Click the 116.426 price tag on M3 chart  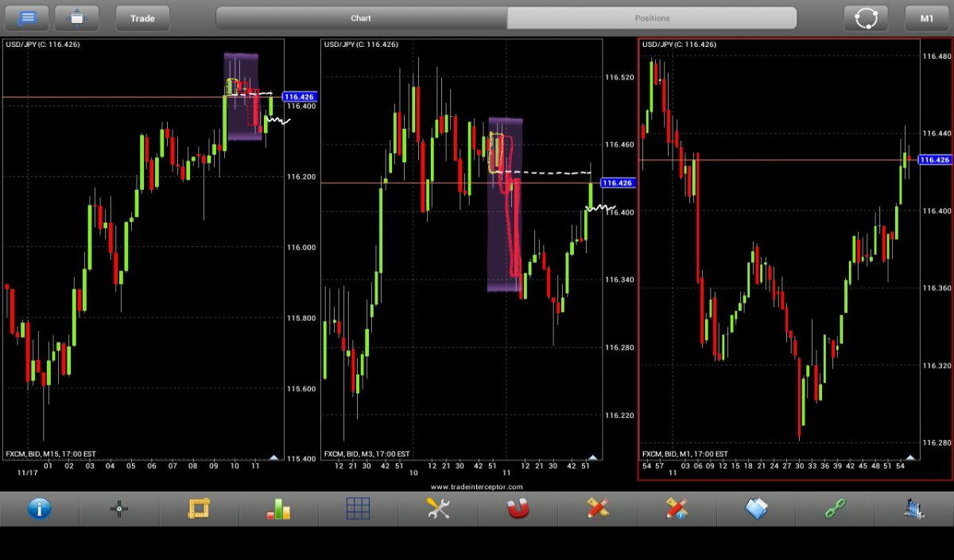coord(617,183)
